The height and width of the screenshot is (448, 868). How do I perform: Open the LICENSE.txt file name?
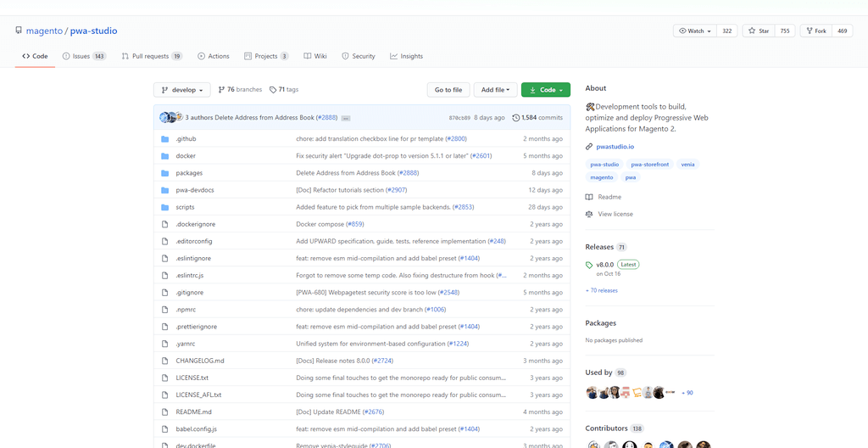(x=192, y=378)
